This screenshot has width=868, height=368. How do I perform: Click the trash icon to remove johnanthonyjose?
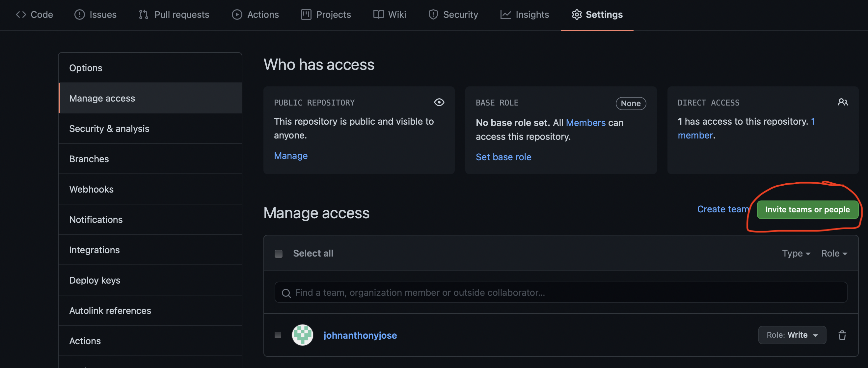842,335
